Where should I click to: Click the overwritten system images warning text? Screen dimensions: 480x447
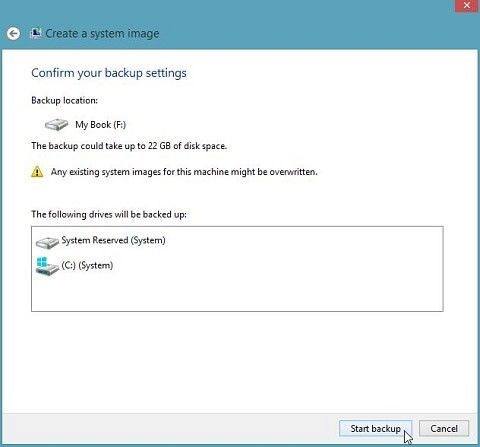tap(184, 172)
